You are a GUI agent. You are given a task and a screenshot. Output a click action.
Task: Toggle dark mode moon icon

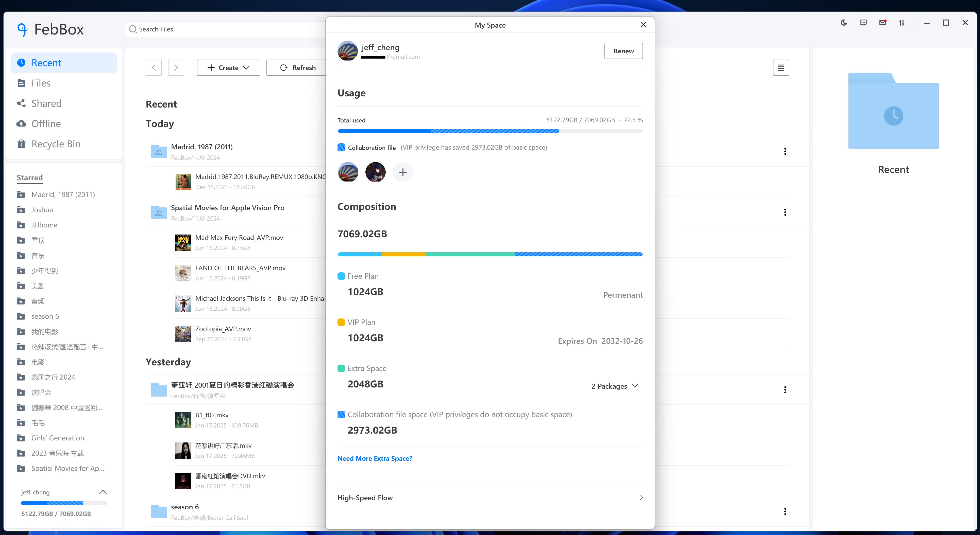(x=843, y=23)
